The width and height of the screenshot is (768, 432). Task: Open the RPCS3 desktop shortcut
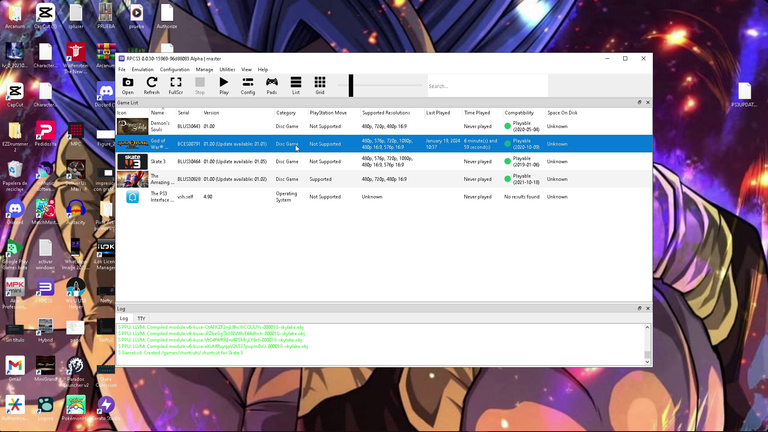45,291
